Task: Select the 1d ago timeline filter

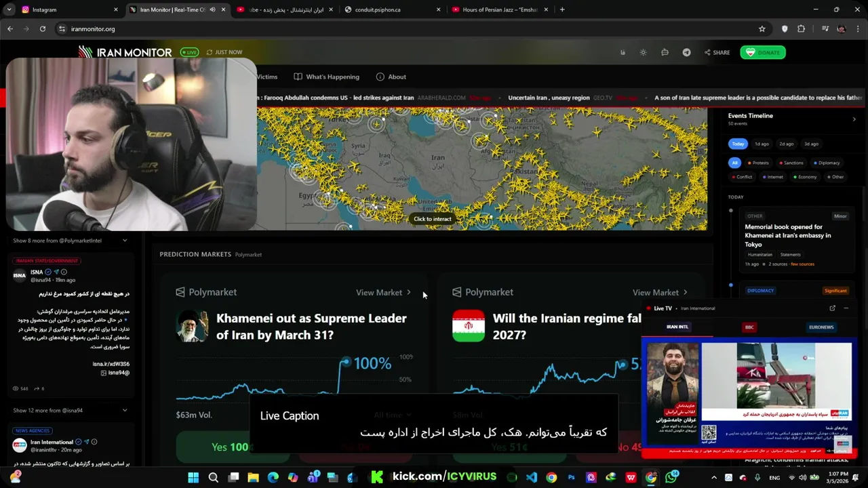Action: (762, 144)
